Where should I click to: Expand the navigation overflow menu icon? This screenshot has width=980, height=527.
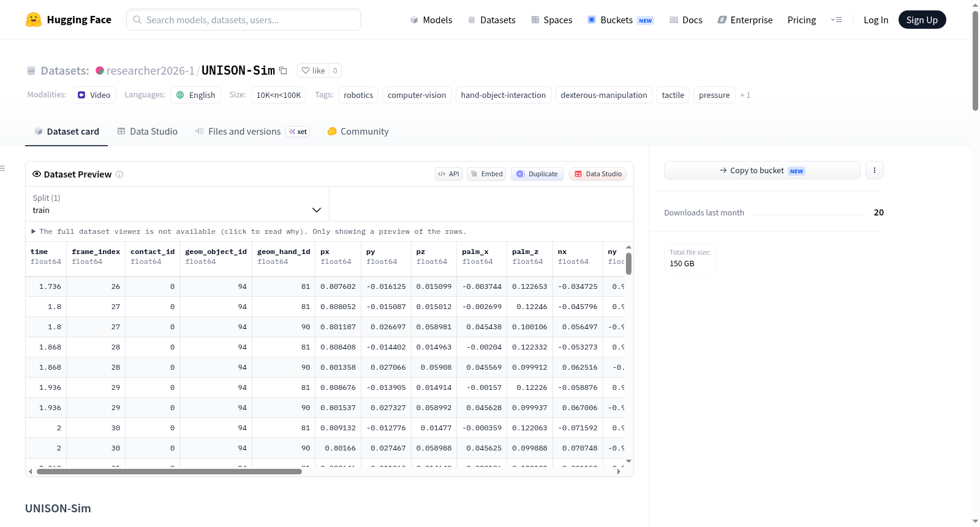pos(836,20)
